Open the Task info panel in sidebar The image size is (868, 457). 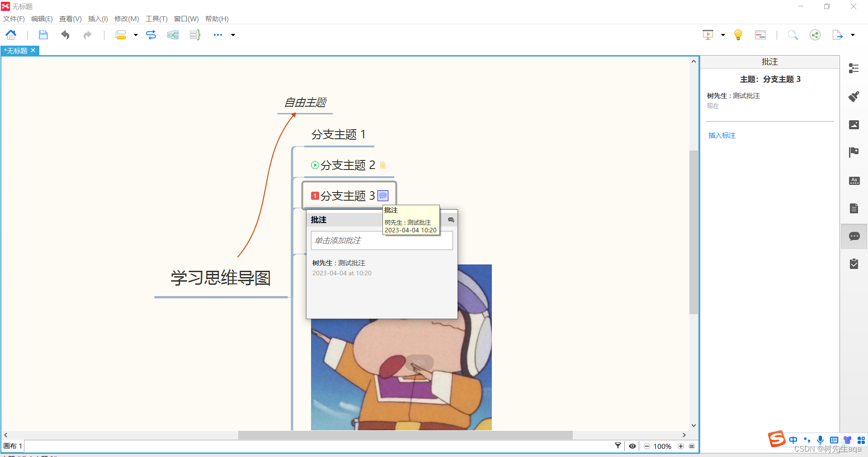854,264
